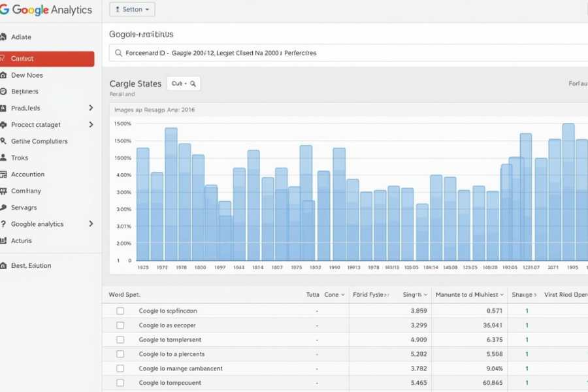Click the value 9.04% in the table

[495, 368]
